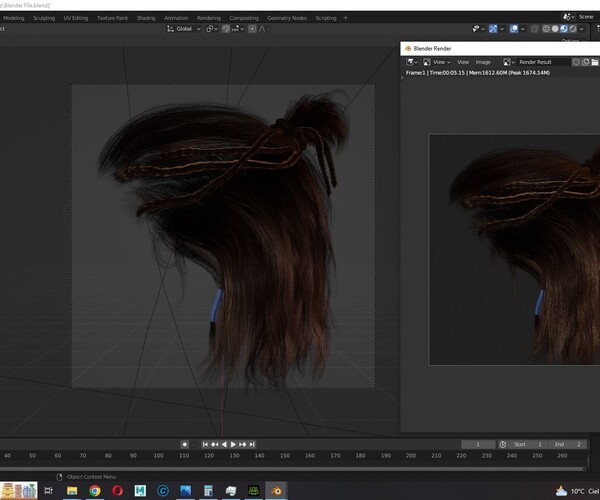
Task: Click timeline ruler at frame 200
Action: pos(411,456)
